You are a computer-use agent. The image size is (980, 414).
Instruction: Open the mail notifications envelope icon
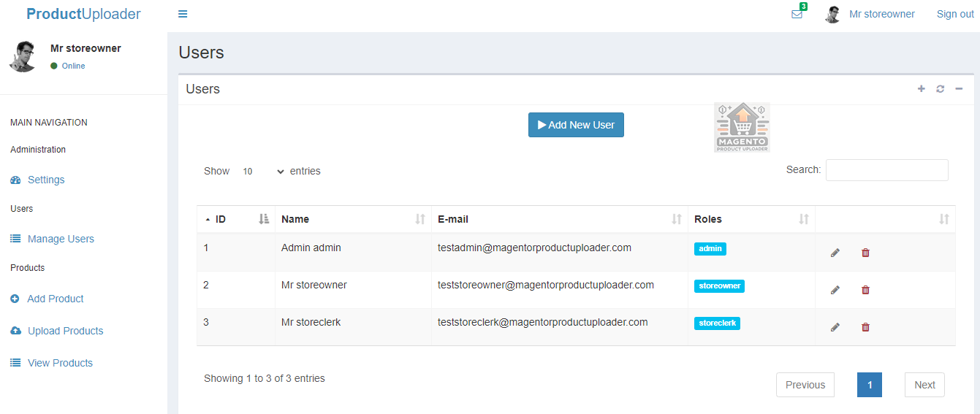point(797,15)
